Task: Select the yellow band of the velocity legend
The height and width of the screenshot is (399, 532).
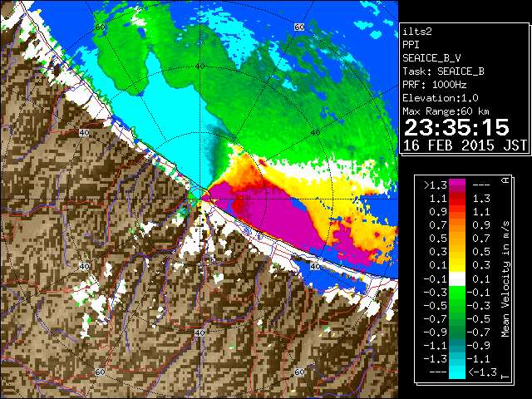Action: pyautogui.click(x=457, y=265)
